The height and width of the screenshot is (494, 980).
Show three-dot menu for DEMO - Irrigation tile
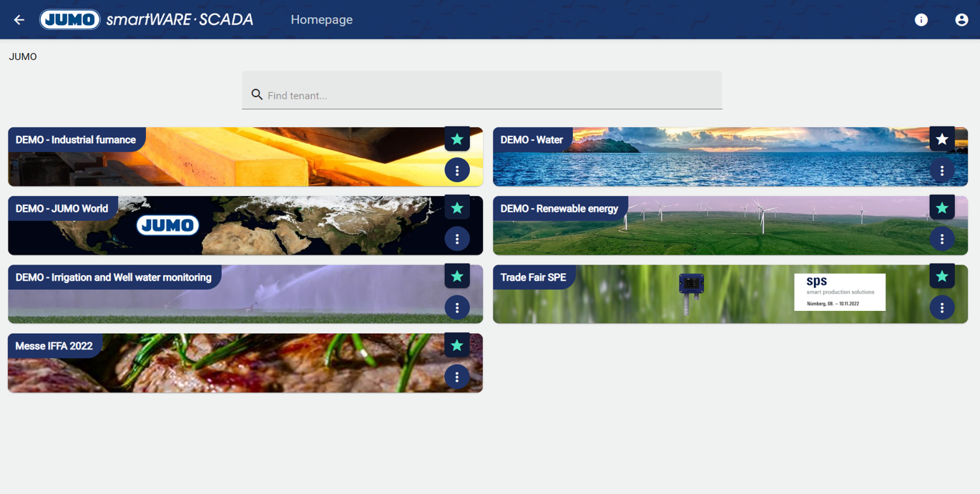pyautogui.click(x=457, y=307)
